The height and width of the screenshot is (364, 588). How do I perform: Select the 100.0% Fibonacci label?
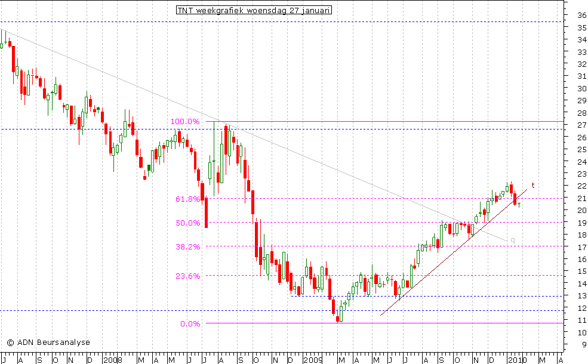point(185,122)
